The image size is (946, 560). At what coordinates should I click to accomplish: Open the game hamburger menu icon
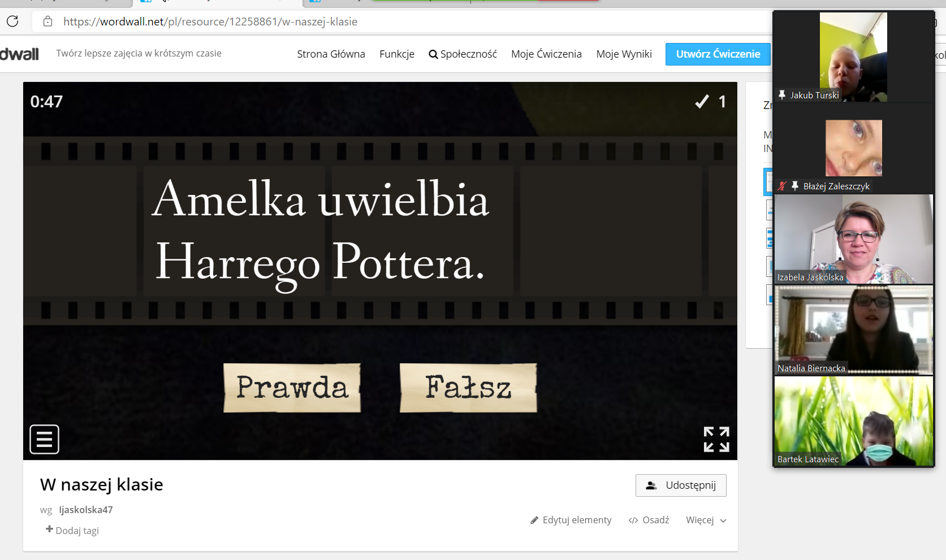44,439
